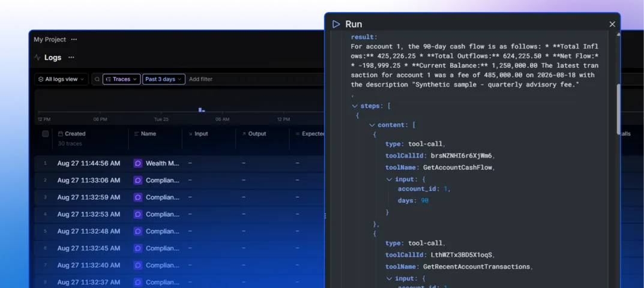
Task: Collapse the GetRecentAccountTransactions input object
Action: pyautogui.click(x=390, y=278)
